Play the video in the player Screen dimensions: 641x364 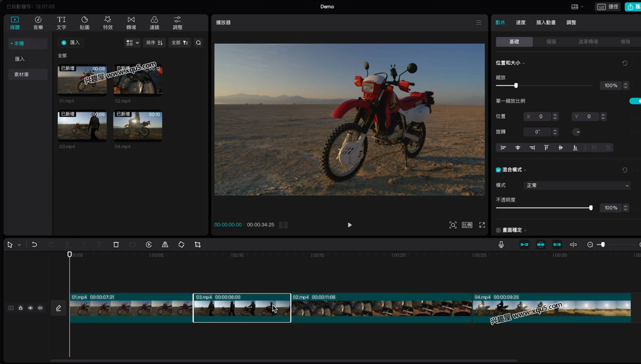coord(350,225)
